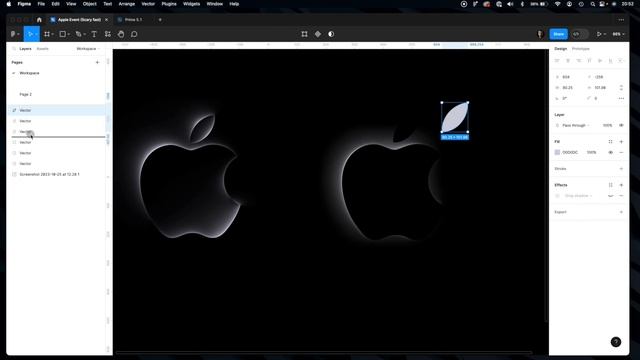Add a stroke with plus icon
This screenshot has width=640, height=360.
point(621,169)
